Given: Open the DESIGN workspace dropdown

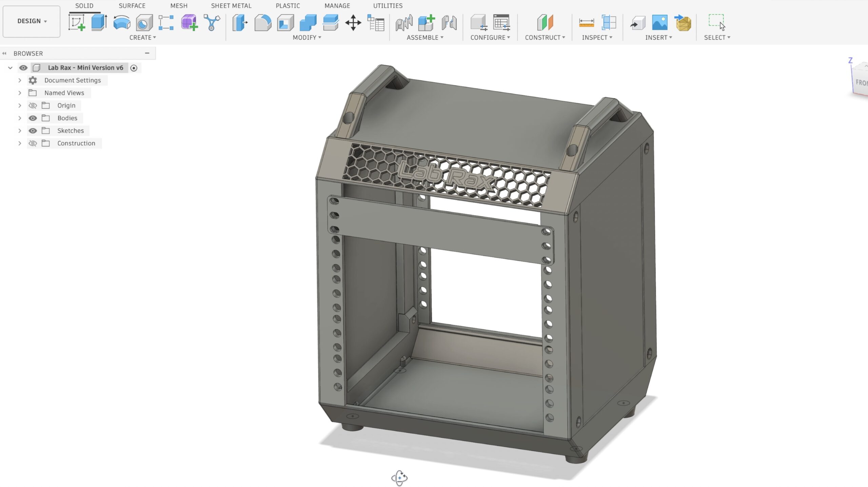Looking at the screenshot, I should [x=32, y=21].
